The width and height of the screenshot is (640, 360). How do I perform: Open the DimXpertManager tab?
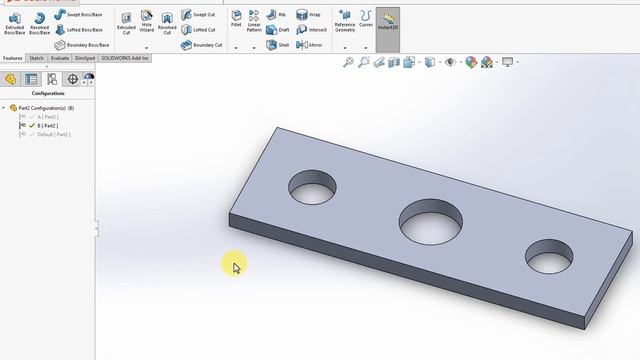coord(73,79)
